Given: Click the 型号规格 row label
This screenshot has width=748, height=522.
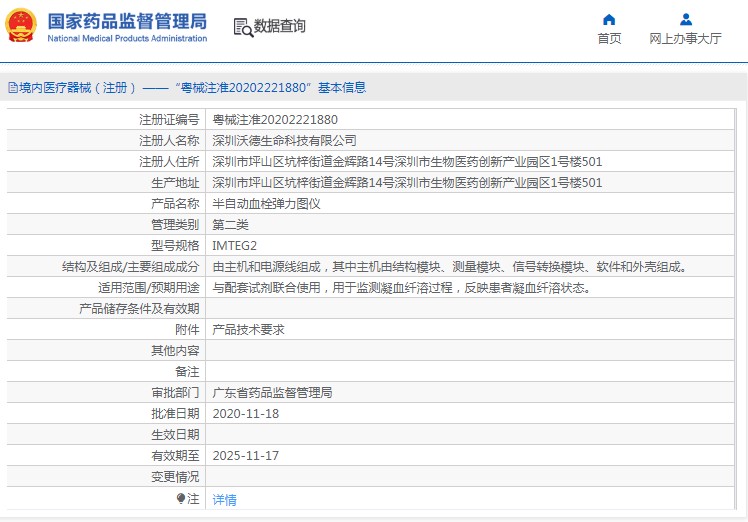Looking at the screenshot, I should point(175,246).
